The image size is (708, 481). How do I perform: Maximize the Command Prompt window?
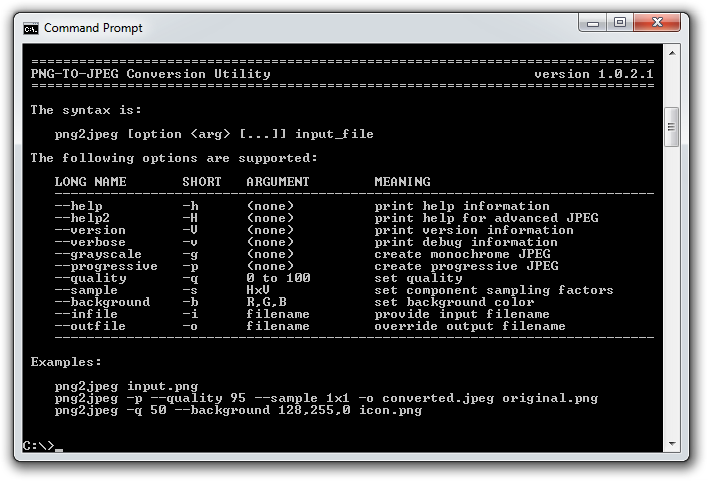click(x=620, y=23)
